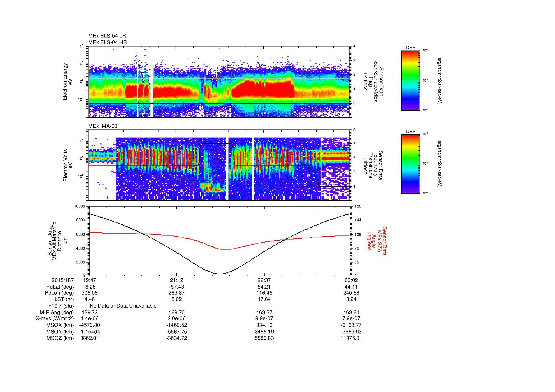The width and height of the screenshot is (555, 392).
Task: Click the PdLat value '84.21'
Action: 264,287
